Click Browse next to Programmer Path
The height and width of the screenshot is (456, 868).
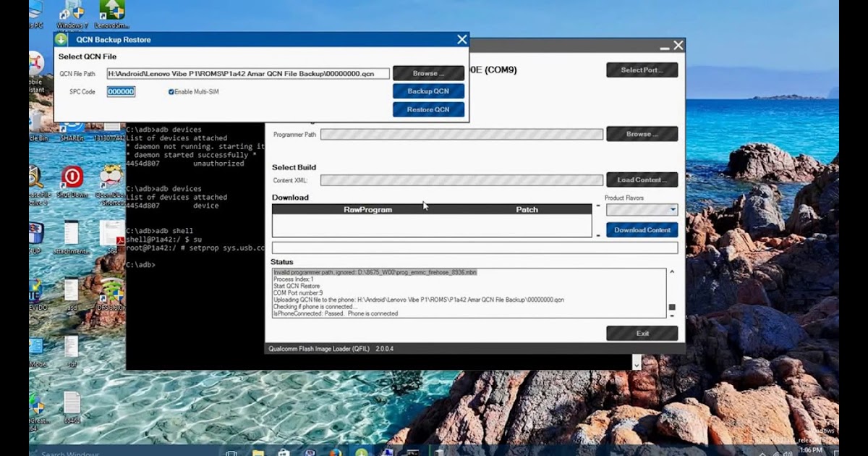coord(642,134)
